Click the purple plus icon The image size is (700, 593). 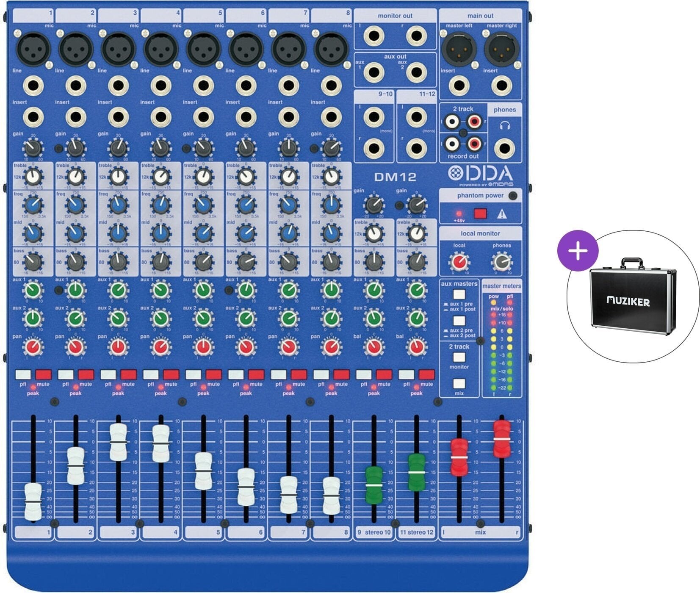578,251
